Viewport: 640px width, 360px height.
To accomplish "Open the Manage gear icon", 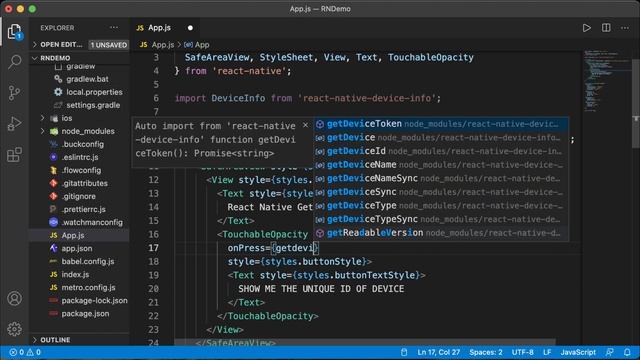I will [x=14, y=329].
